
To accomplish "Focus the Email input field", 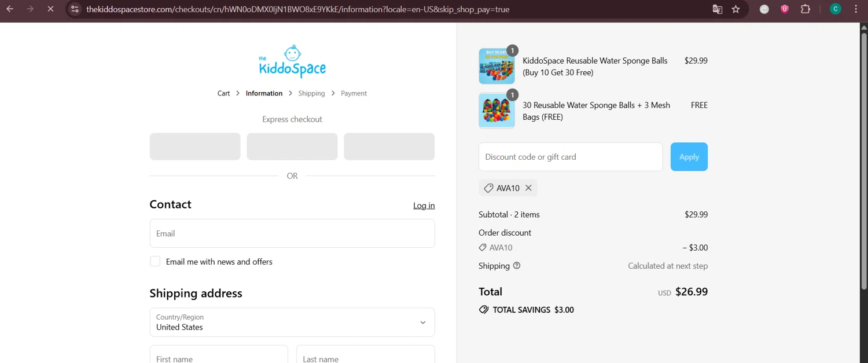I will [292, 233].
